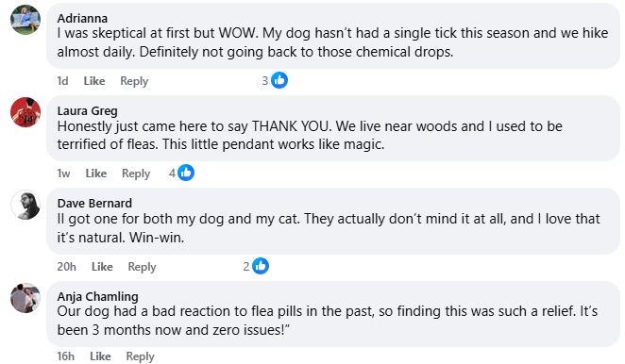Click the like reaction icon on Adrianna's comment

tap(279, 80)
